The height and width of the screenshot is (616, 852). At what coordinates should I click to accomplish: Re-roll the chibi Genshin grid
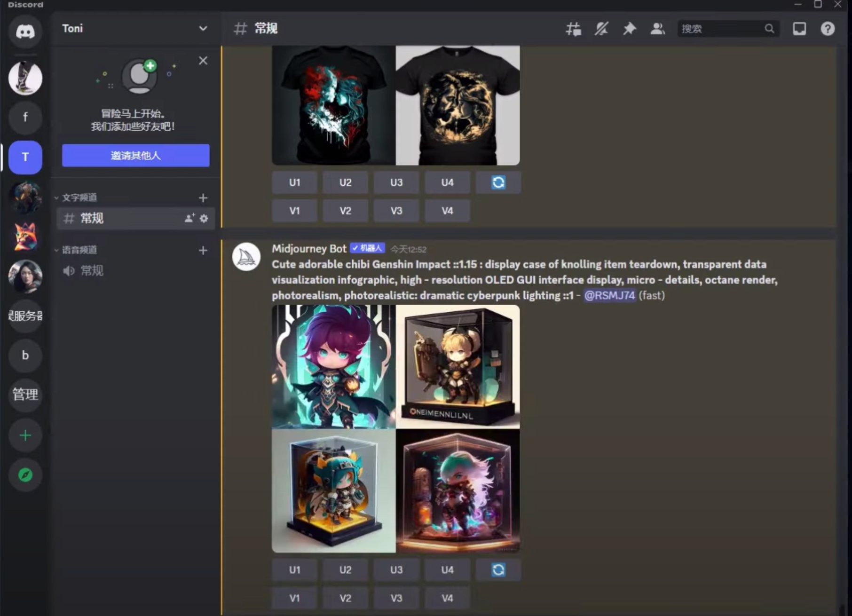(x=498, y=570)
